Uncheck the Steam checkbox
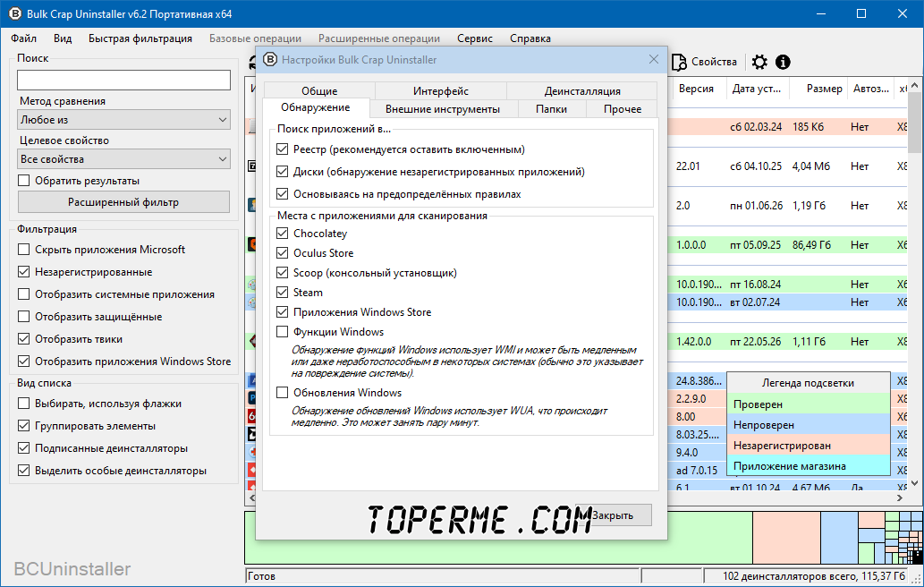Viewport: 924px width, 587px height. [283, 293]
